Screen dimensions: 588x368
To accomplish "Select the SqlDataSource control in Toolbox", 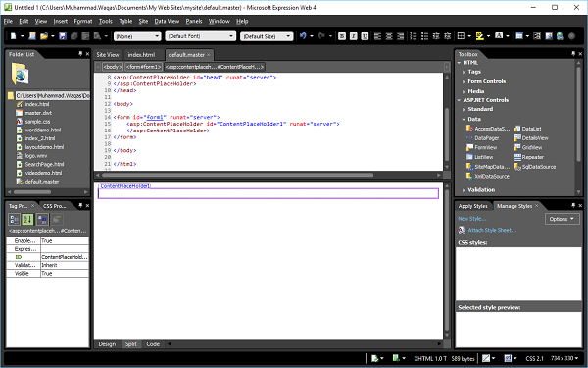I will pyautogui.click(x=535, y=167).
